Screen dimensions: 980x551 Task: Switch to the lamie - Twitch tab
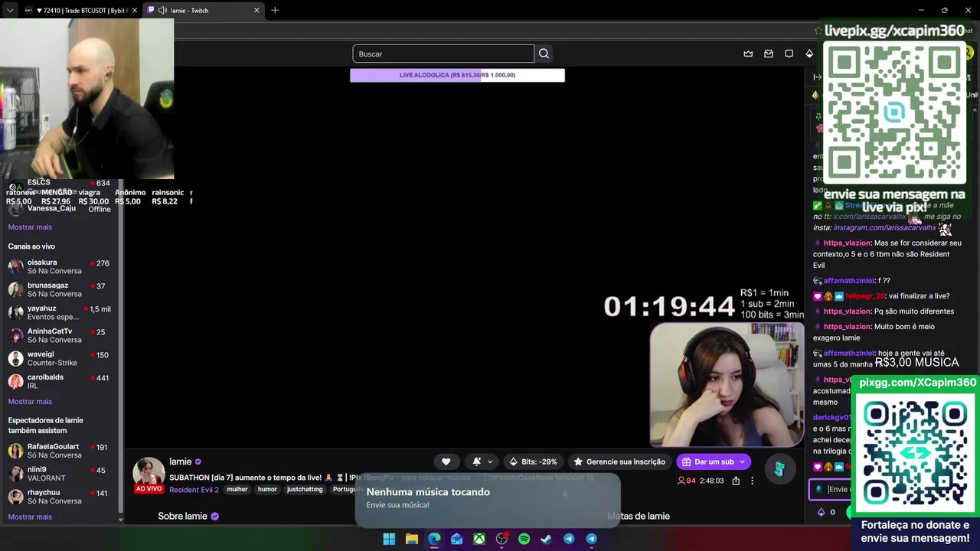203,11
